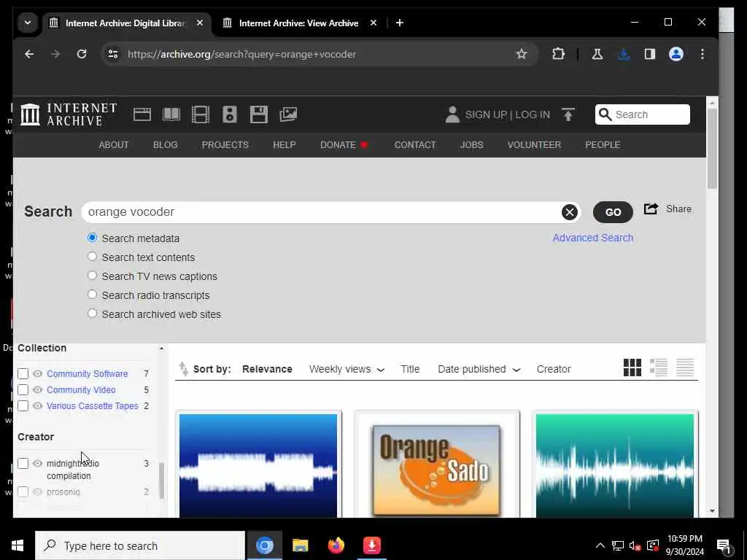Select Search TV news captions option
The width and height of the screenshot is (747, 560).
[x=92, y=276]
